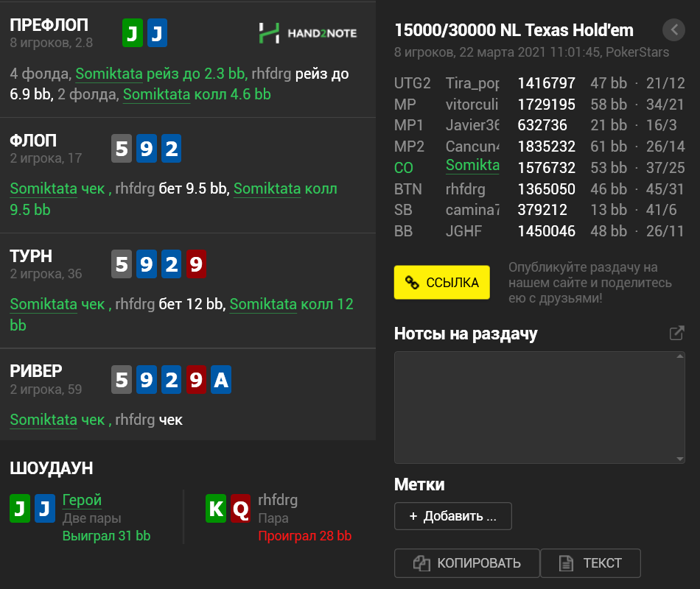Click the КОПИРОВАТЬ button
700x589 pixels.
coord(467,563)
